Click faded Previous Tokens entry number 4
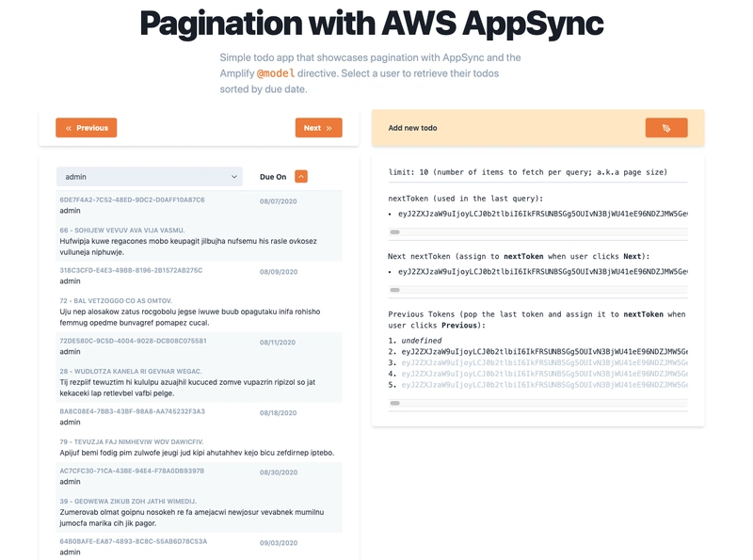 545,374
